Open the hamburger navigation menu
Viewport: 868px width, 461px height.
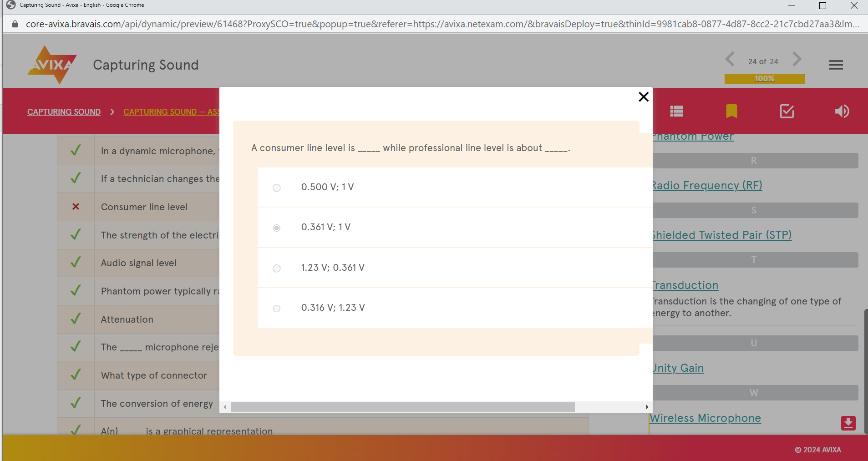click(836, 65)
